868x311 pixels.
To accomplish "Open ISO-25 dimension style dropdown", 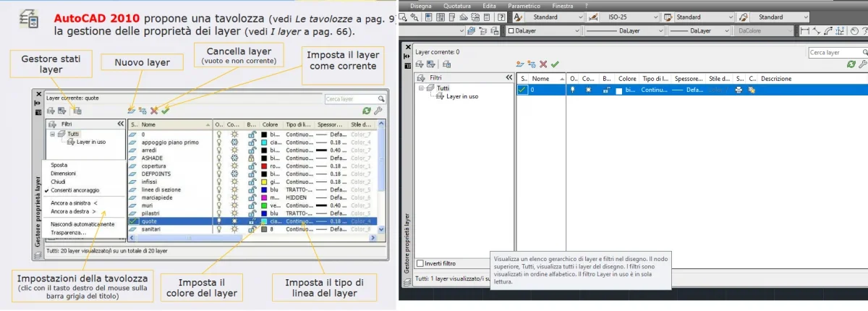I will 630,17.
